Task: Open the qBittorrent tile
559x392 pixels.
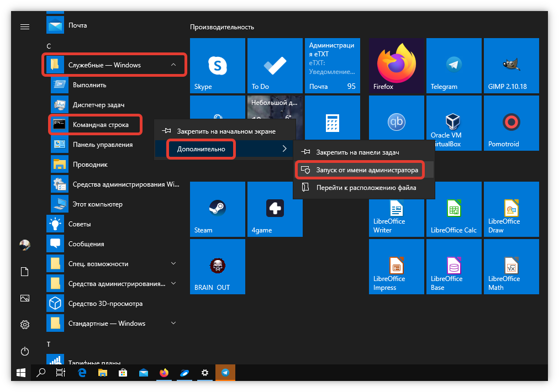Action: 396,123
